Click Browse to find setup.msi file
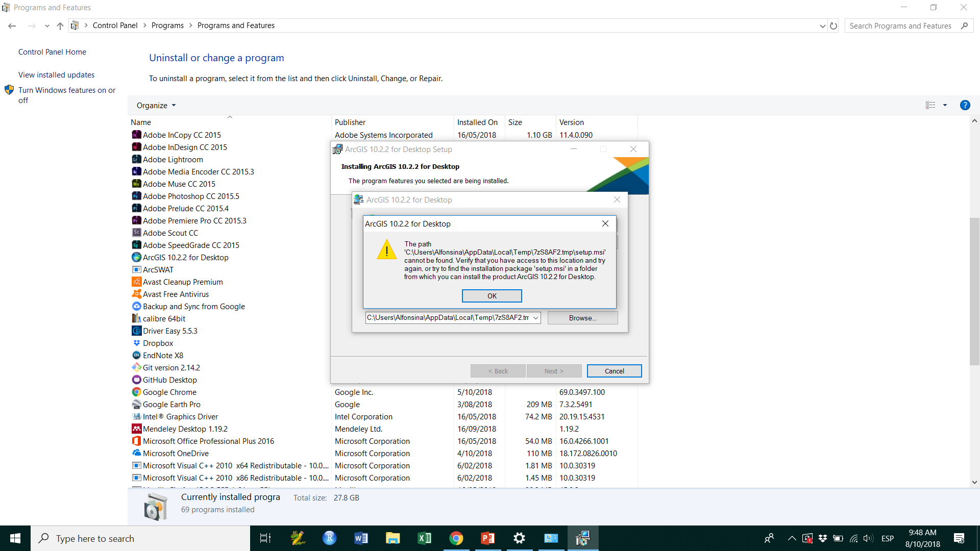 [x=582, y=317]
